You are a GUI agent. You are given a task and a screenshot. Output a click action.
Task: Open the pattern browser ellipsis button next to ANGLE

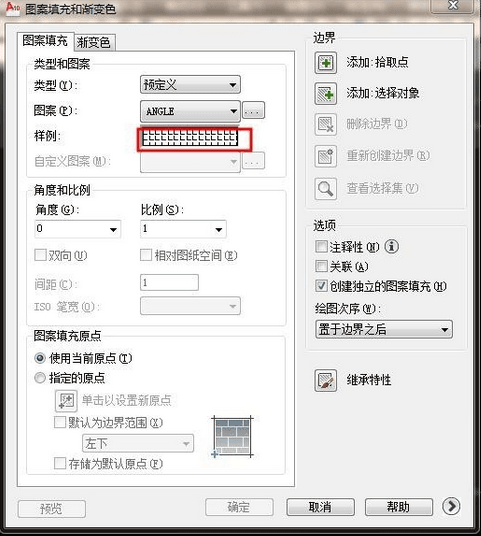point(253,111)
